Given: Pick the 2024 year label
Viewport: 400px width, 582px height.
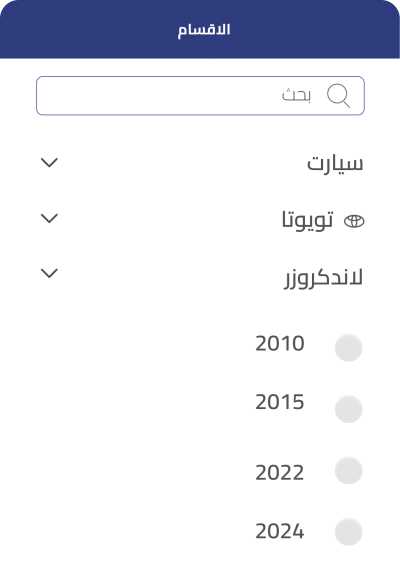Looking at the screenshot, I should (280, 531).
